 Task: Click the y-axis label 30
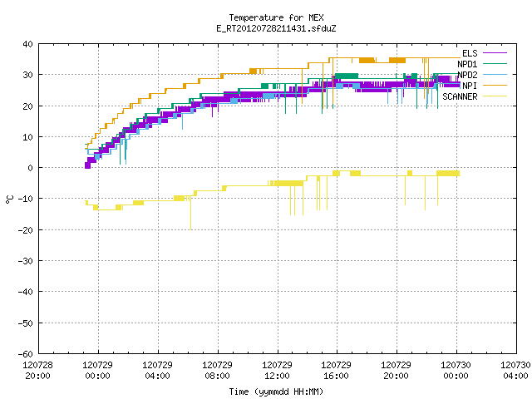pos(27,75)
